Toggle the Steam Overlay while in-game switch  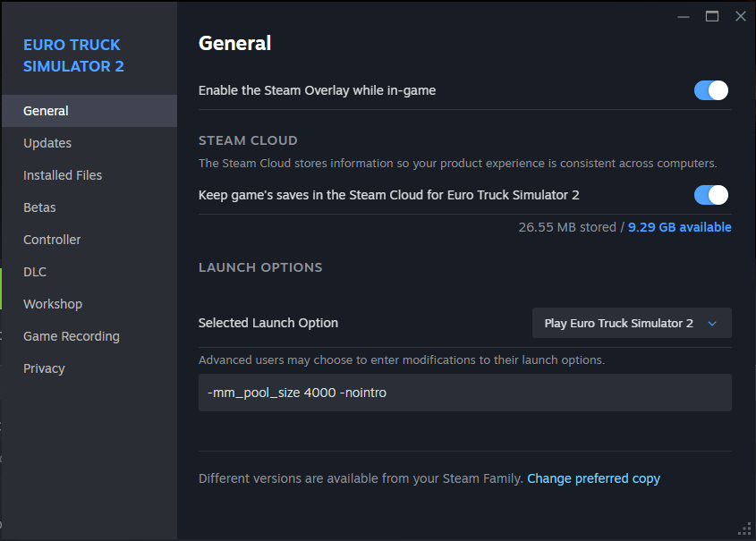[x=711, y=90]
